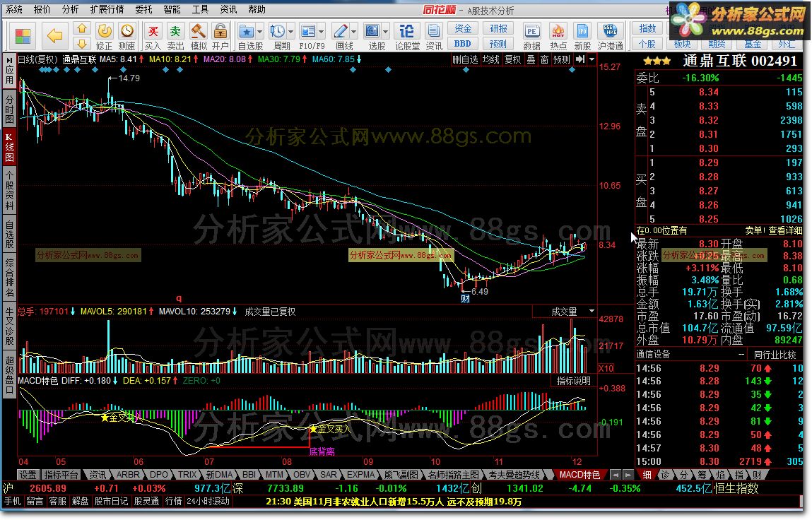Screen dimensions: 812x520
Task: Click the 指标说明 button
Action: click(x=573, y=381)
